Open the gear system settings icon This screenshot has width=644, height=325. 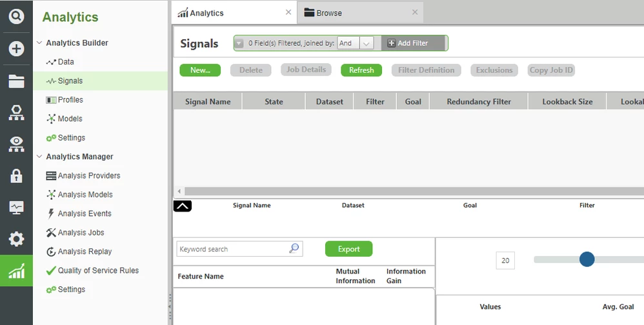coord(16,239)
